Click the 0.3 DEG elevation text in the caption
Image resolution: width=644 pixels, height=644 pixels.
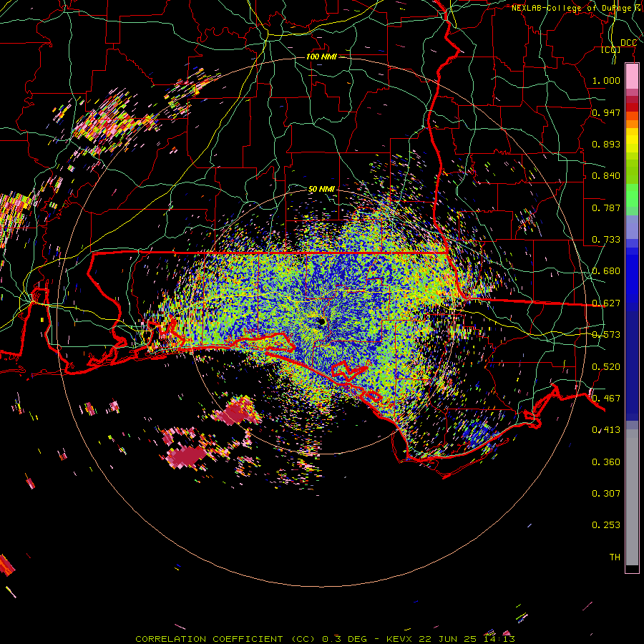tap(346, 639)
